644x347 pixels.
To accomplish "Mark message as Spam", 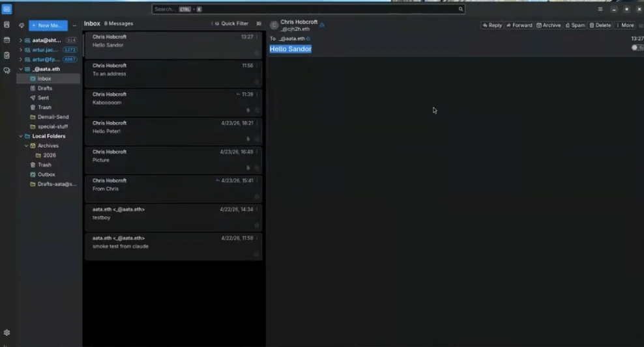I will (x=575, y=25).
